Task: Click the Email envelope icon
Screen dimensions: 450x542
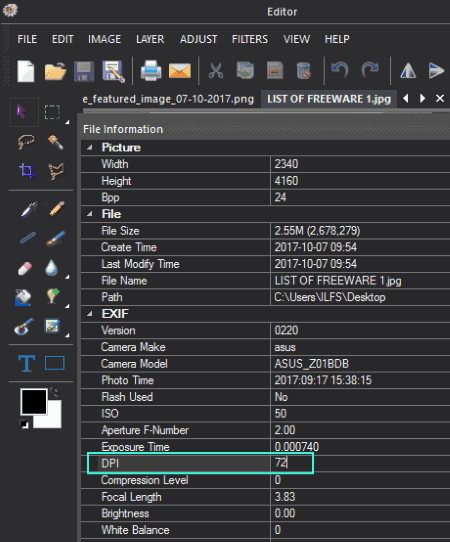Action: [x=180, y=71]
